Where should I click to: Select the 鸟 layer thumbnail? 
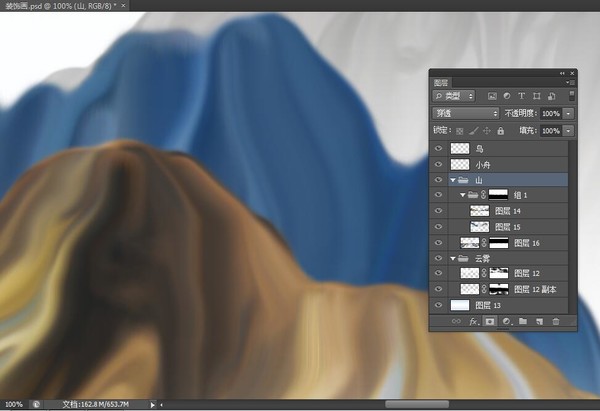tap(460, 148)
